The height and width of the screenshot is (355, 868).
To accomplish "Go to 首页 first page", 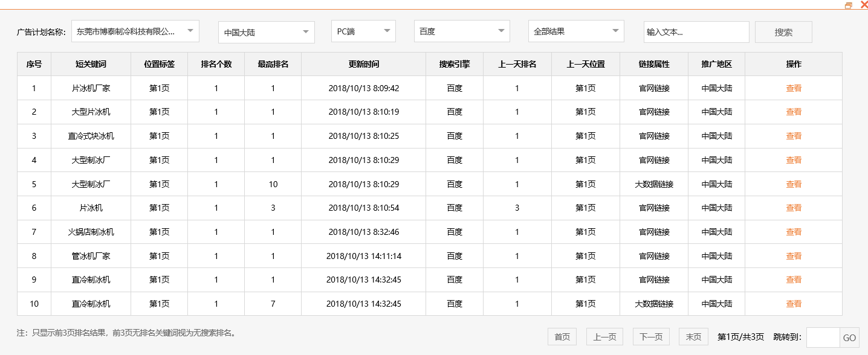I will click(561, 337).
